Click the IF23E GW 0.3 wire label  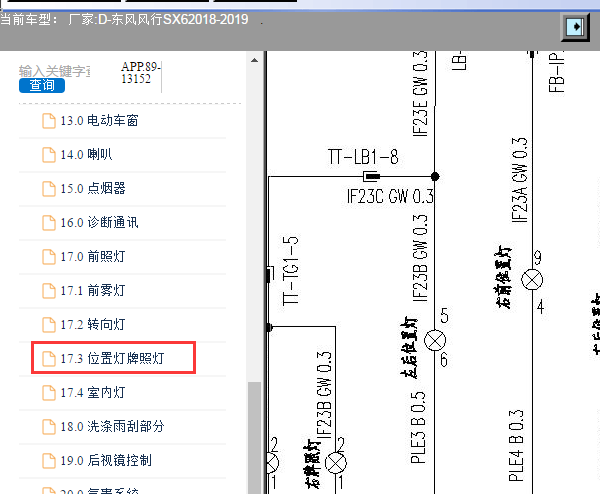(420, 93)
